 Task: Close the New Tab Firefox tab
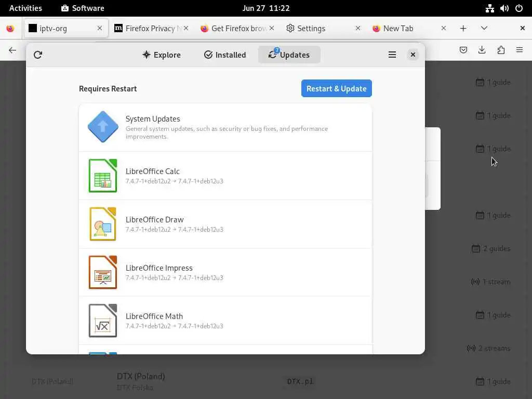pos(444,28)
